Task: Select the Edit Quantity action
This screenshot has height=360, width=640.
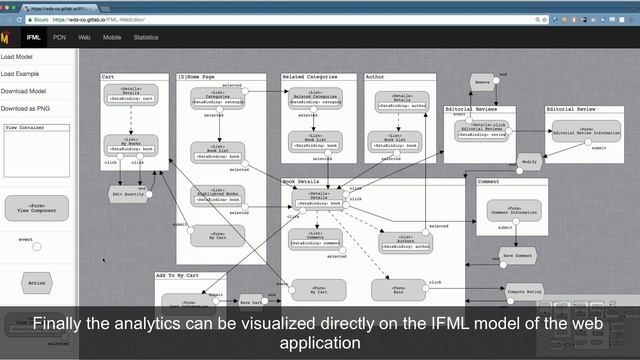Action: (x=128, y=194)
